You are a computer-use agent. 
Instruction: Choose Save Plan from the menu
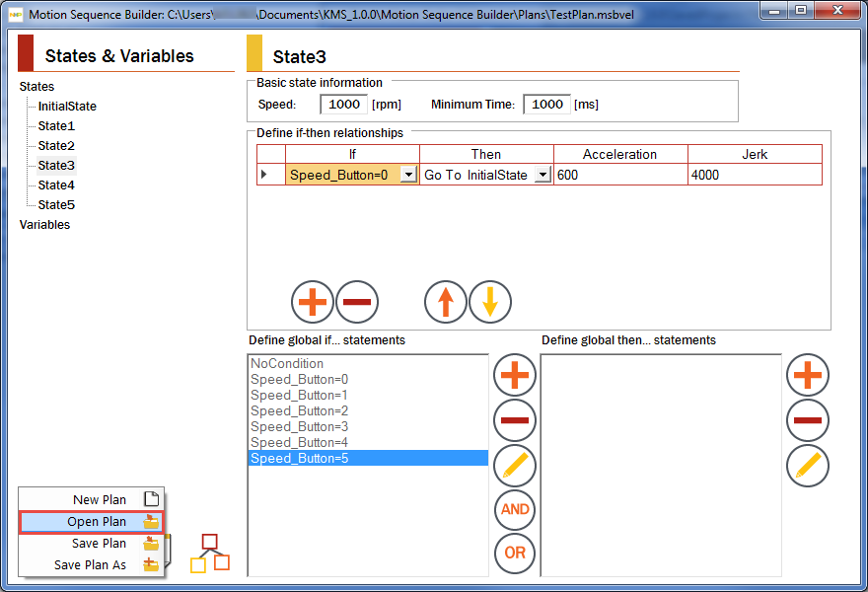[x=92, y=544]
